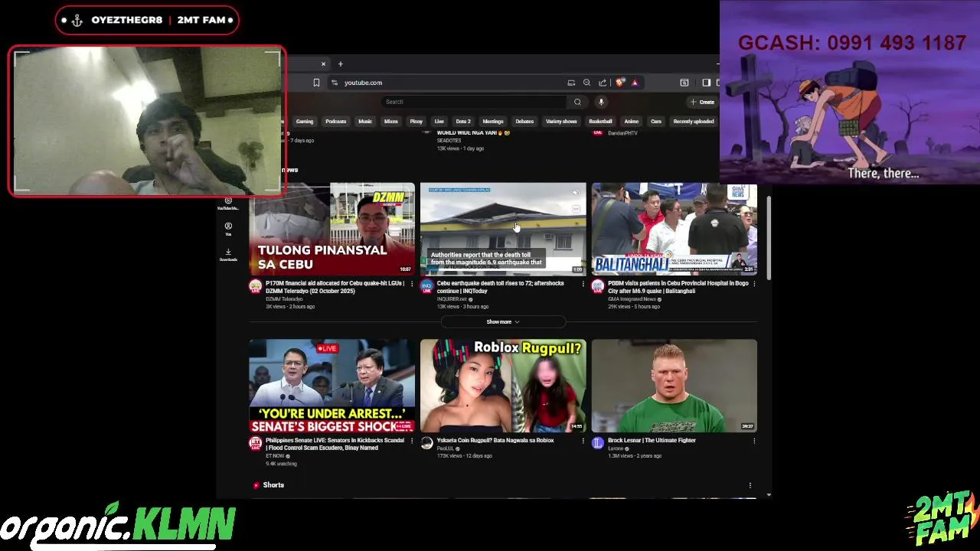
Task: Open the INQUIRER.net channel avatar
Action: [427, 286]
